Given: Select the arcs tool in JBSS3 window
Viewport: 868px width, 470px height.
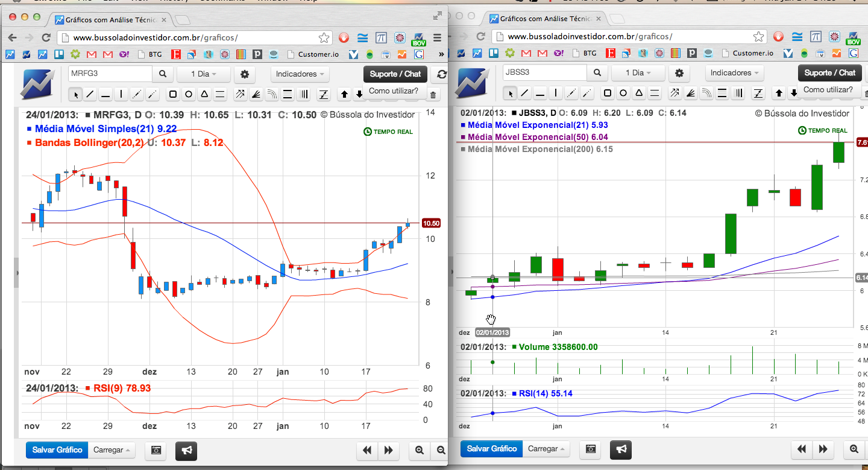Looking at the screenshot, I should tap(706, 94).
